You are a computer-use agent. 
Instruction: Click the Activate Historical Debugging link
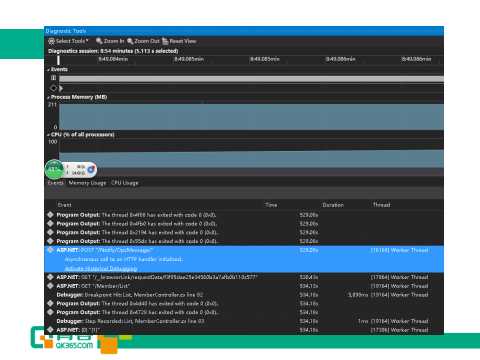coord(101,268)
